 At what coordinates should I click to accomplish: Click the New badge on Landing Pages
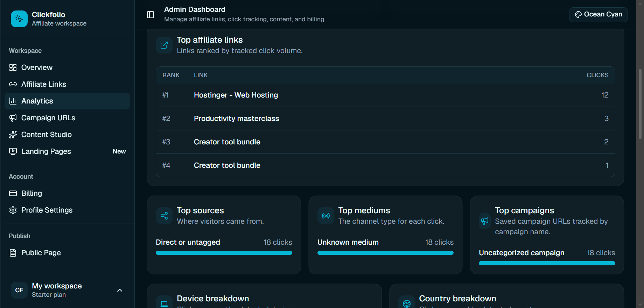[119, 151]
